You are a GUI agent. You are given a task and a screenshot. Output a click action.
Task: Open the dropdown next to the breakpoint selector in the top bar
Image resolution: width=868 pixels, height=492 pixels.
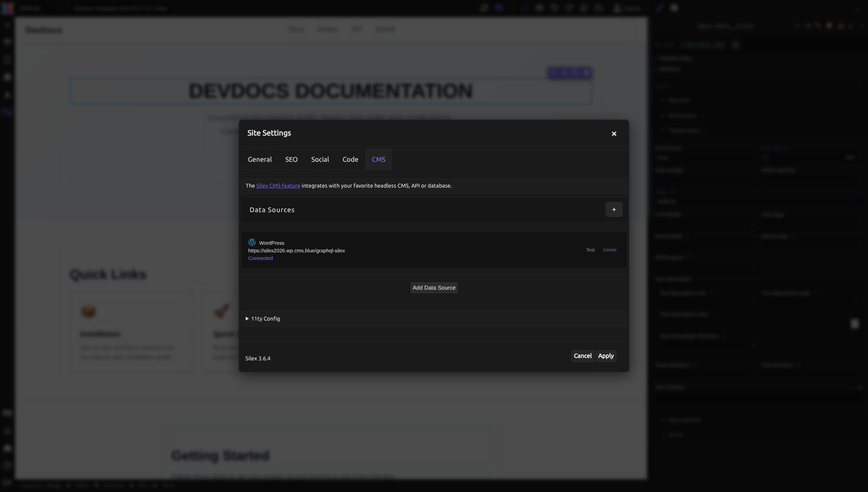click(x=61, y=8)
